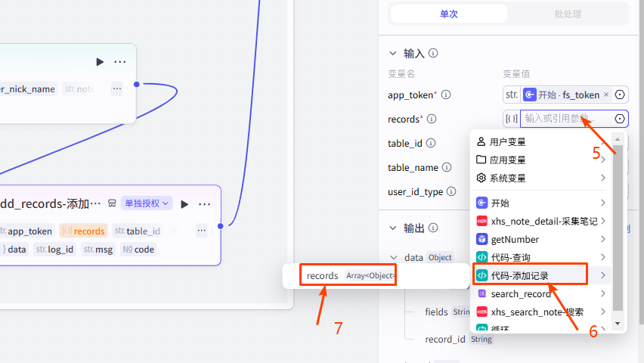This screenshot has width=644, height=363.
Task: Click info icon next to 输入 heading
Action: pyautogui.click(x=433, y=54)
